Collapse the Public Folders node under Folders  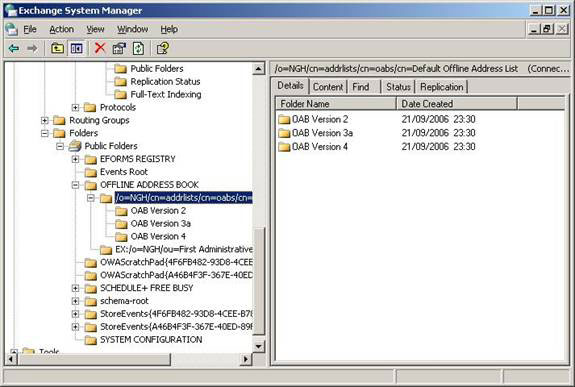(60, 146)
